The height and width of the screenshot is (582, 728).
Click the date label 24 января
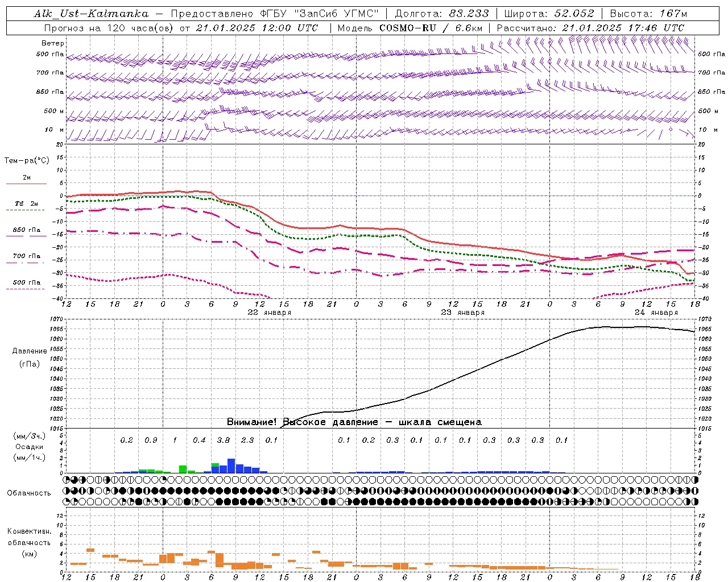click(x=656, y=313)
